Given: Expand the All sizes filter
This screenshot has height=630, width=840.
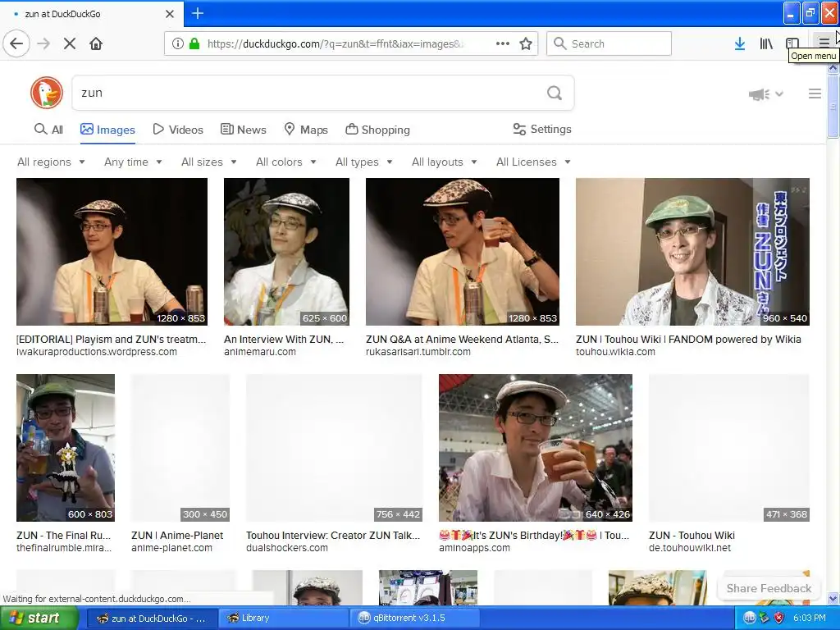Looking at the screenshot, I should coord(209,162).
